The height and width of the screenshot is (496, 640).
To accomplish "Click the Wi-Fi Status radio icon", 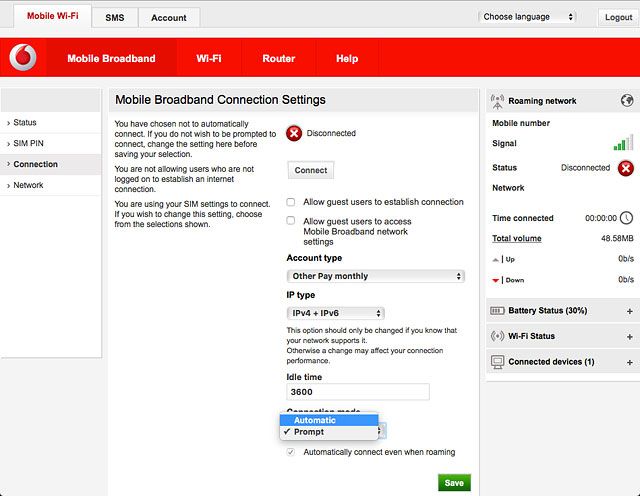I will click(497, 336).
